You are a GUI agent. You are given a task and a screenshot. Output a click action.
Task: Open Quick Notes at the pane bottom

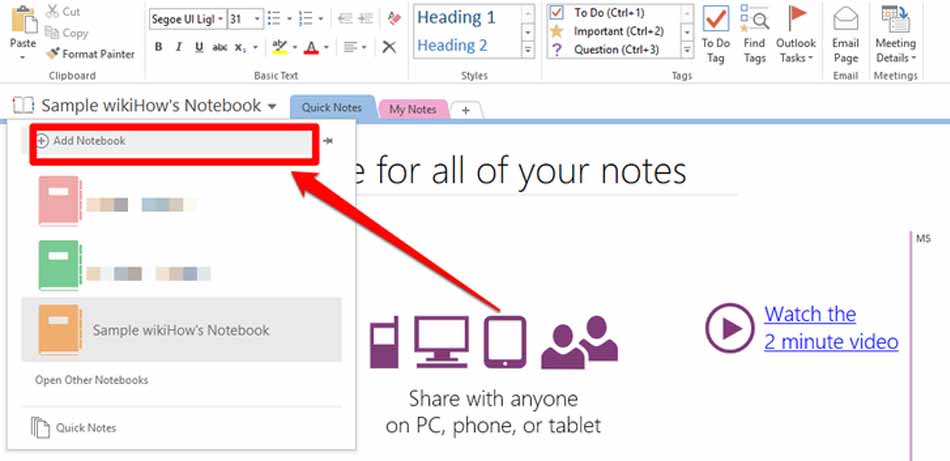86,428
